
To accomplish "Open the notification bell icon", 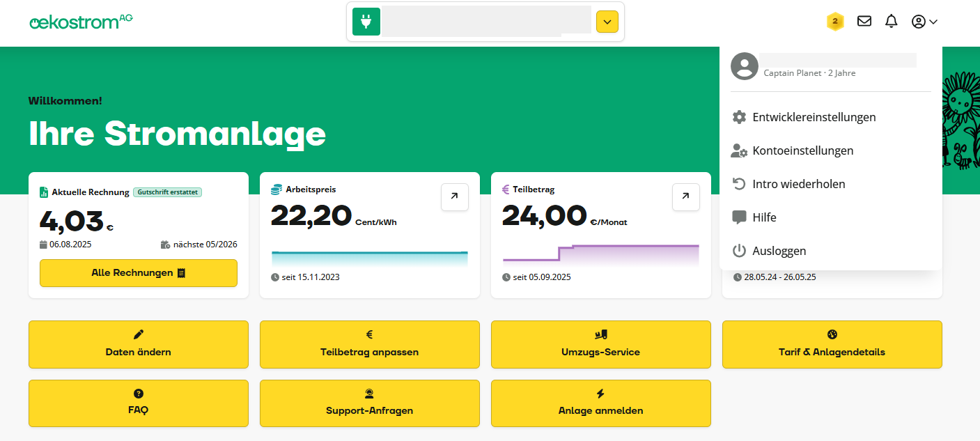I will 892,22.
